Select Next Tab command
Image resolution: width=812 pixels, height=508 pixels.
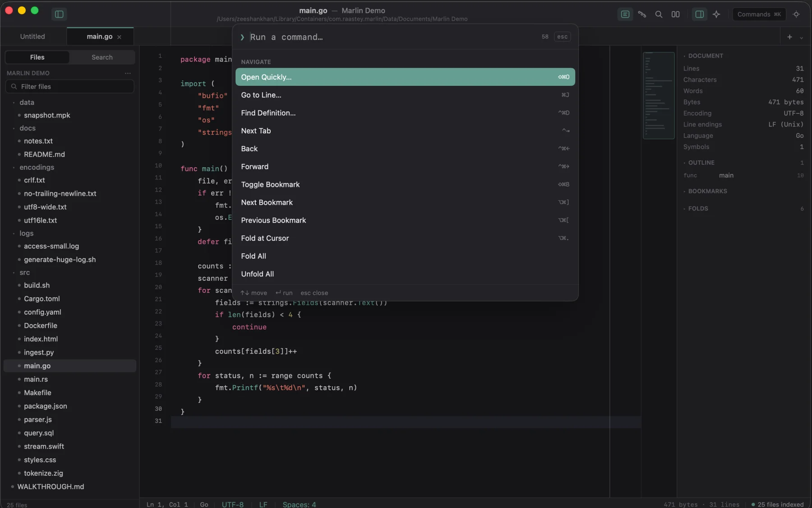click(405, 131)
